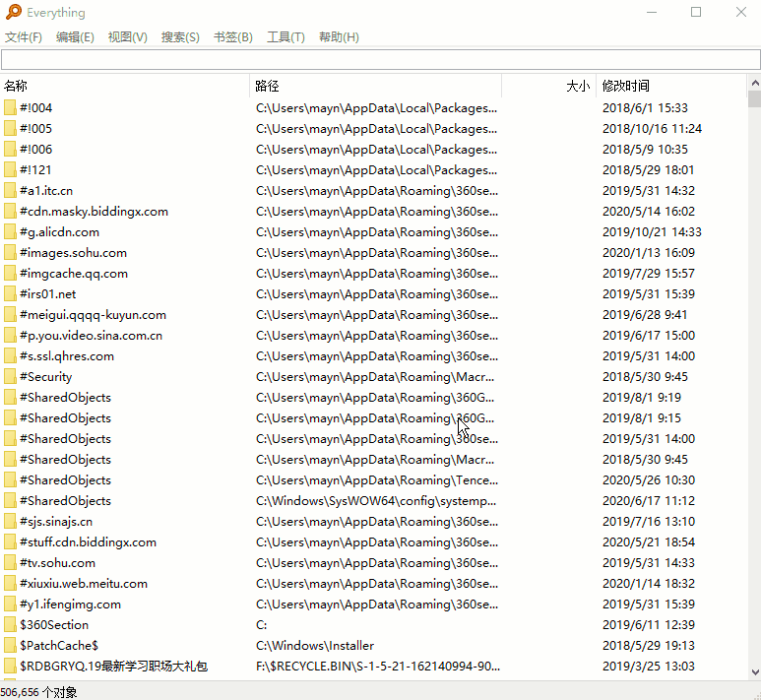
Task: Sort by the 修改时间 column header
Action: (x=671, y=86)
